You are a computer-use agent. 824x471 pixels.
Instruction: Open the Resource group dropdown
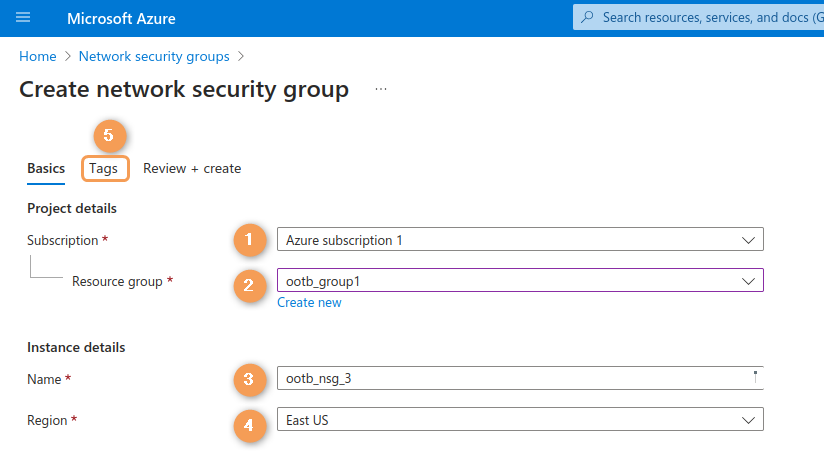tap(519, 281)
